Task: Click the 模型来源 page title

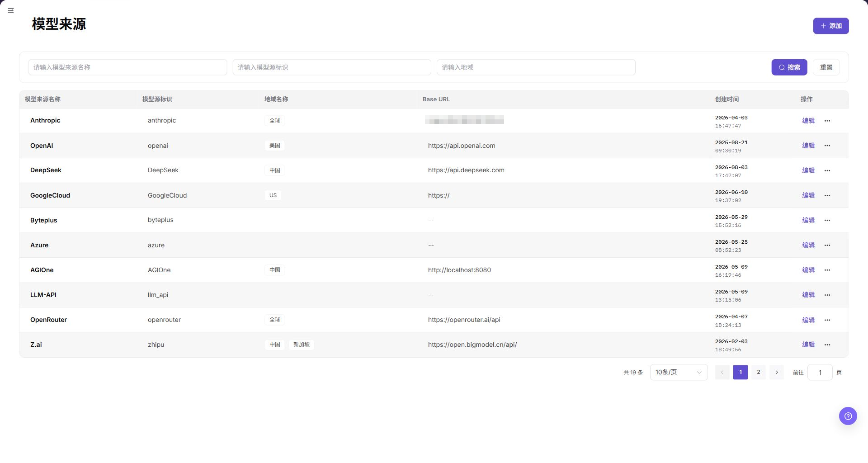Action: [59, 24]
